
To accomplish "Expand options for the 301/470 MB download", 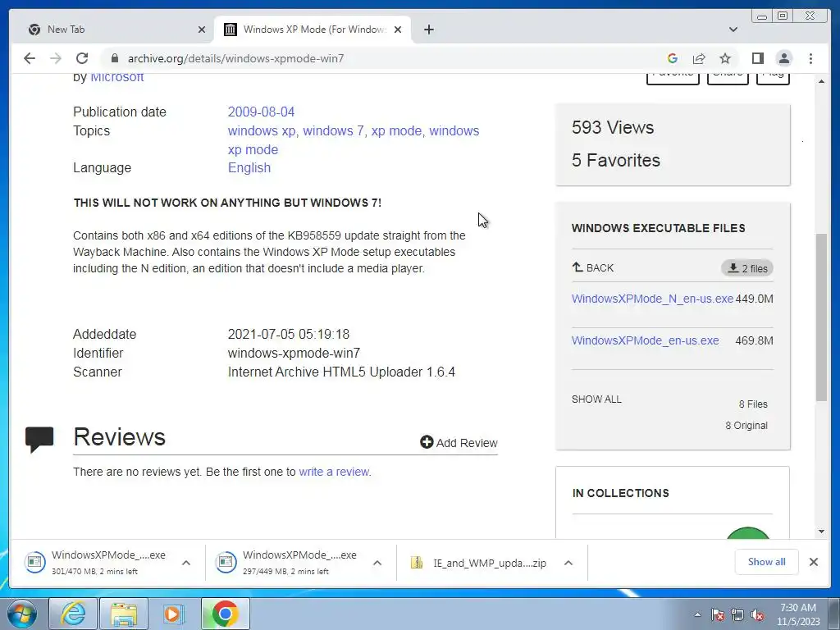I will point(186,563).
